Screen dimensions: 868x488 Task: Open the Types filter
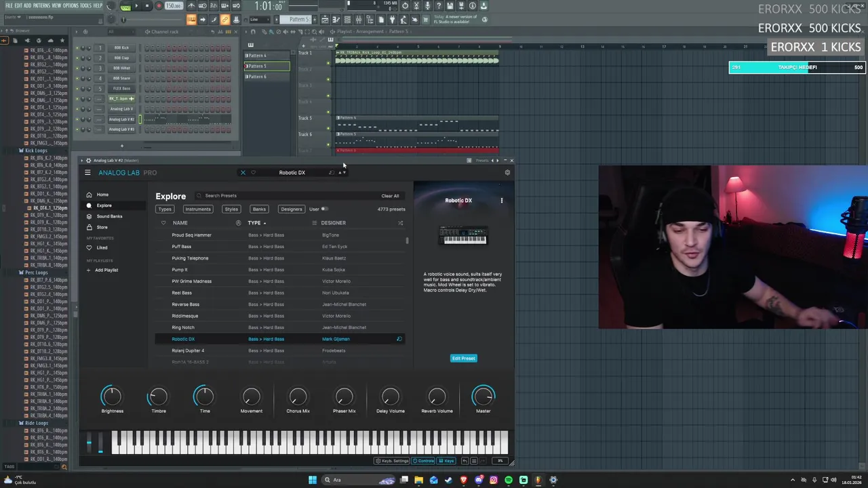pyautogui.click(x=165, y=209)
